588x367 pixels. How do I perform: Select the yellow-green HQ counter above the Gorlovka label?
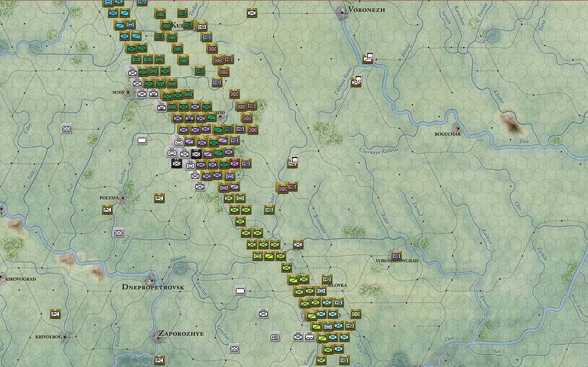click(x=327, y=279)
